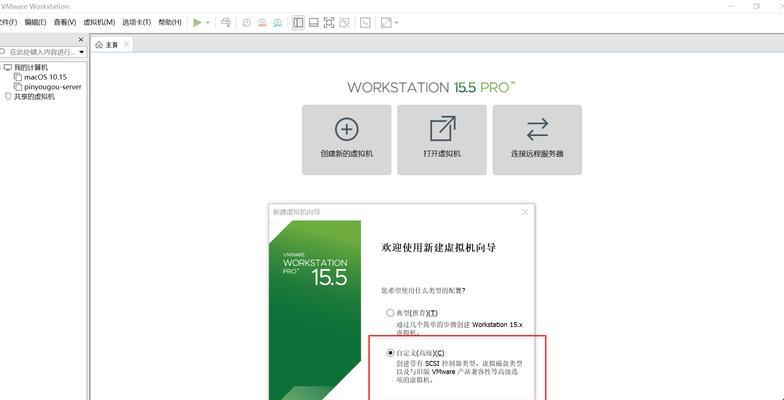Click the Unity mode icon
The width and height of the screenshot is (784, 400).
(344, 22)
